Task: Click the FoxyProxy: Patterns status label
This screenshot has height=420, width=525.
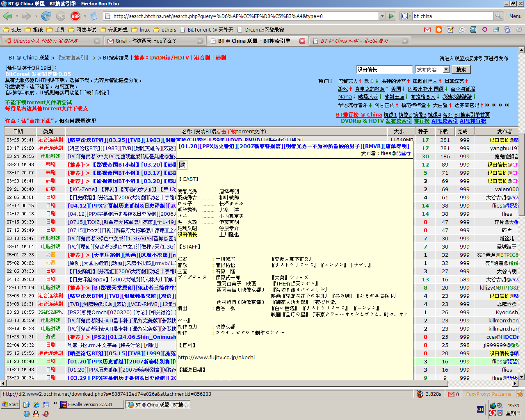Action: click(488, 394)
